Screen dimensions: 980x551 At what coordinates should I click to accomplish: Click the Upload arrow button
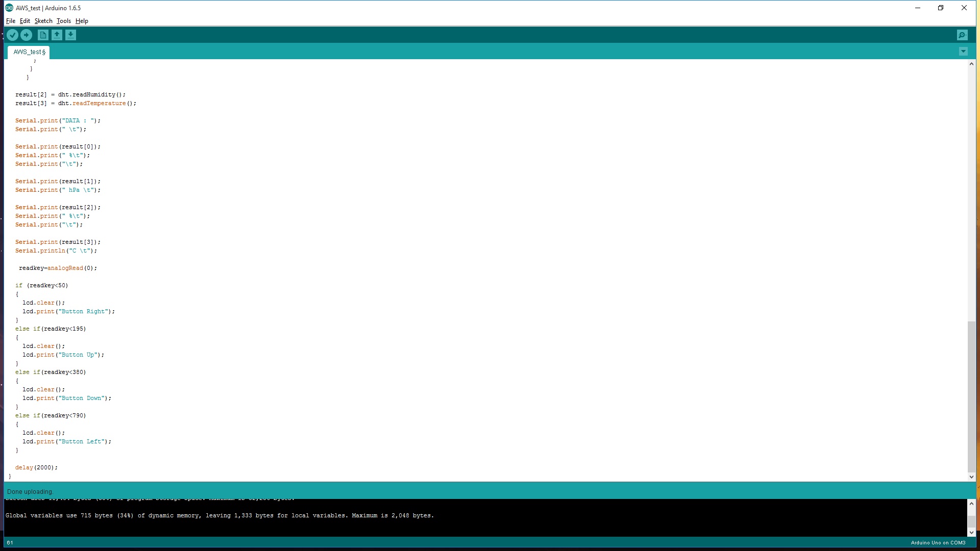click(27, 35)
